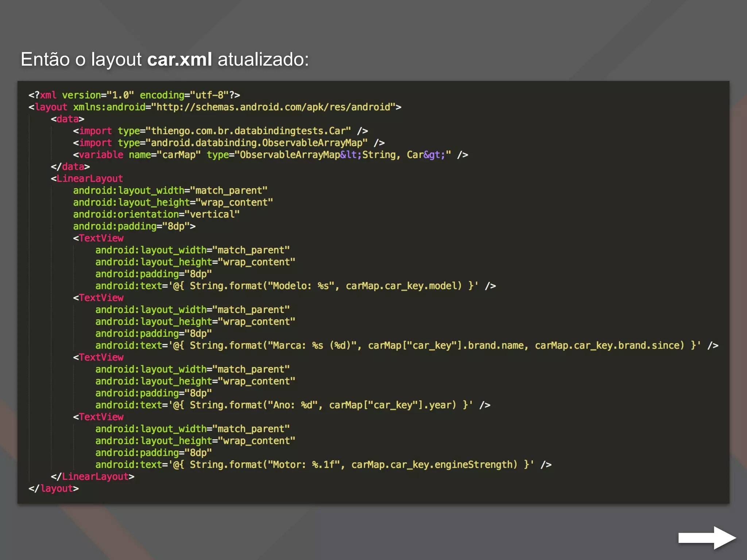Click the opening <LinearLayout tag

click(x=87, y=179)
